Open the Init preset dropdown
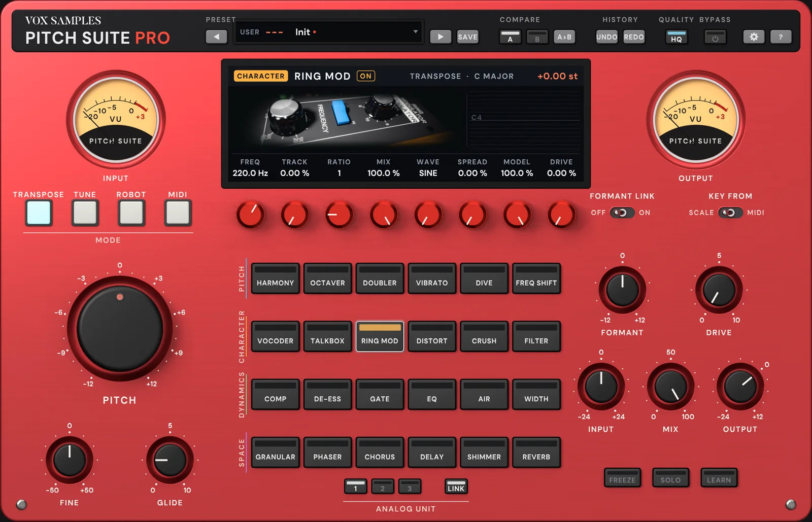The width and height of the screenshot is (812, 522). pyautogui.click(x=328, y=32)
